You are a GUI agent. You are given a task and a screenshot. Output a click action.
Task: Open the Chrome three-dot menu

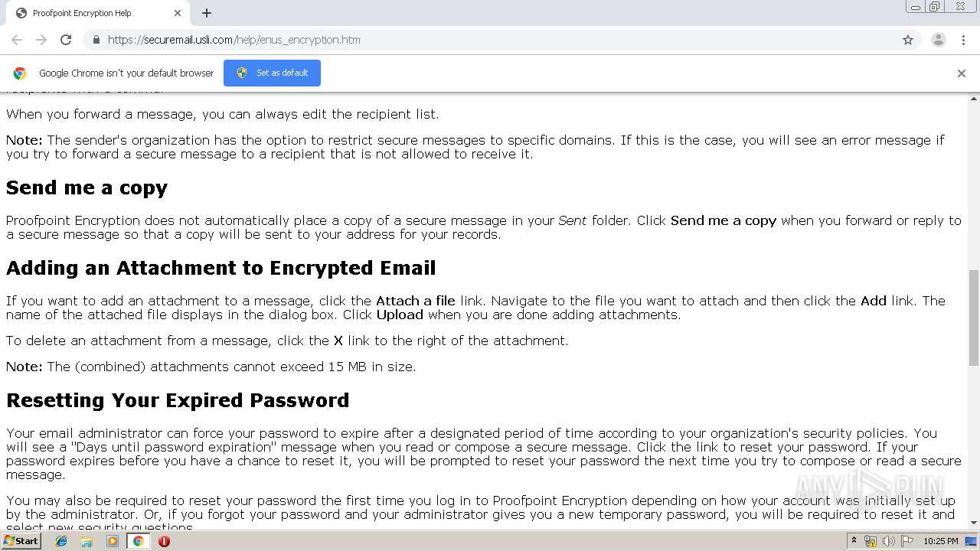click(x=963, y=40)
